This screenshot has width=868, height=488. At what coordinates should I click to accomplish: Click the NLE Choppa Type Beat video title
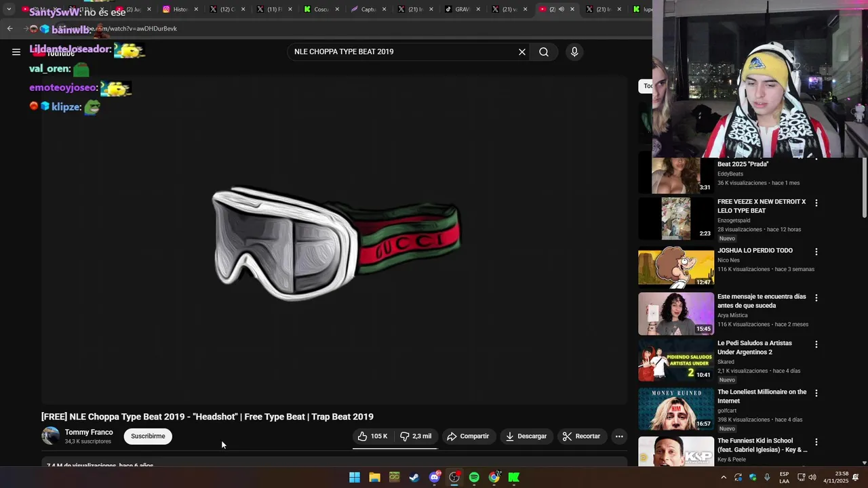point(208,417)
